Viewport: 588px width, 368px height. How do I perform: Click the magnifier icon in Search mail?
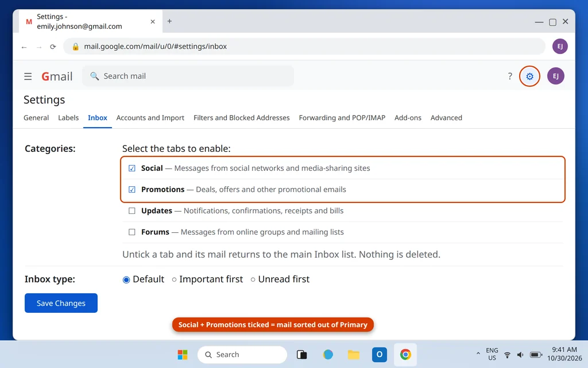pos(95,76)
